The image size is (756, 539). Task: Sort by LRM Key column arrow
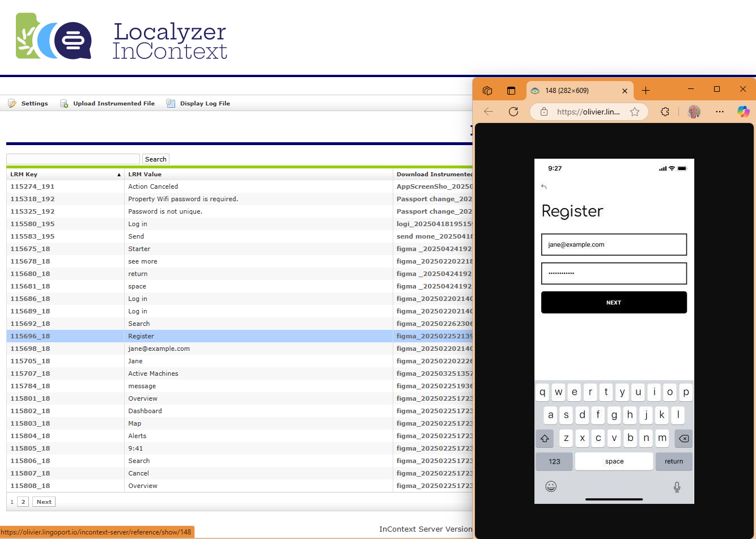pos(118,175)
